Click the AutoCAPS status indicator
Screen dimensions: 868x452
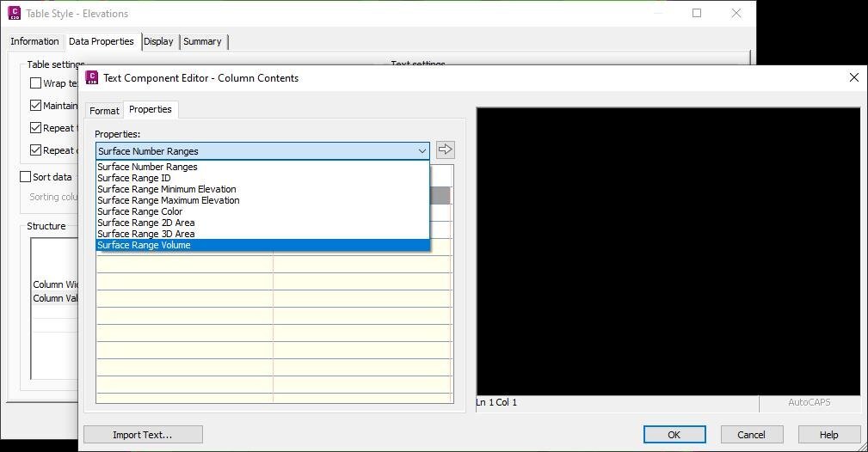(x=809, y=402)
